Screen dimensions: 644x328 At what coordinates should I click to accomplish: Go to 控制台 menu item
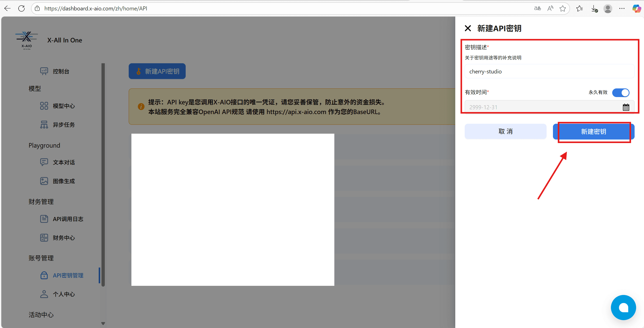(61, 71)
